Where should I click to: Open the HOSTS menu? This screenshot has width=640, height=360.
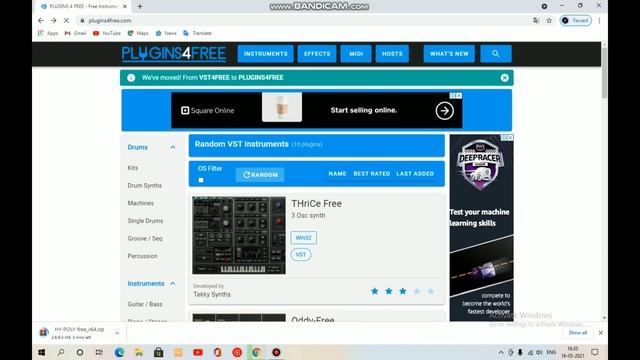pos(392,53)
